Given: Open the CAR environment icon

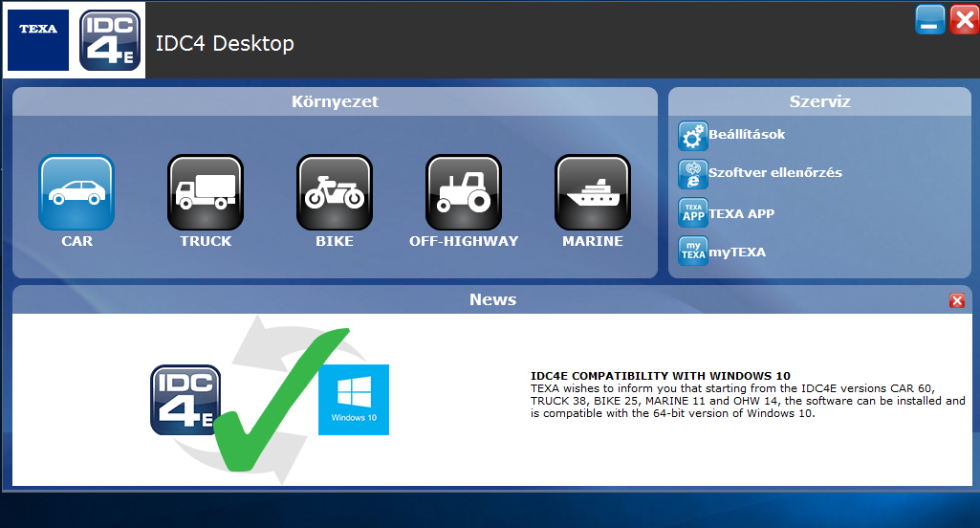Looking at the screenshot, I should [76, 192].
